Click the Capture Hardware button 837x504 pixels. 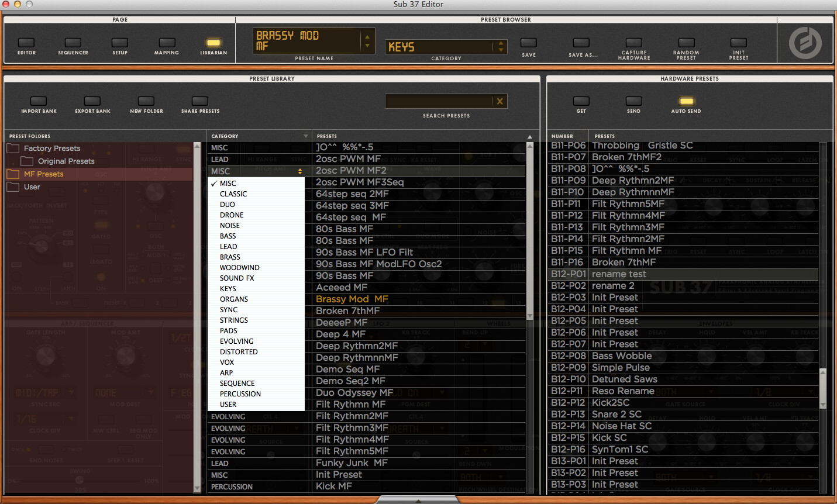point(634,43)
